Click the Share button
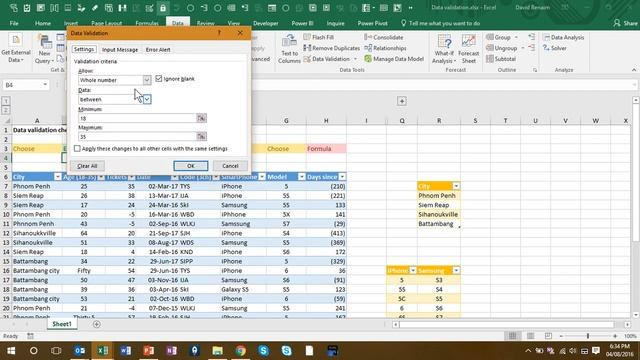 (x=625, y=23)
